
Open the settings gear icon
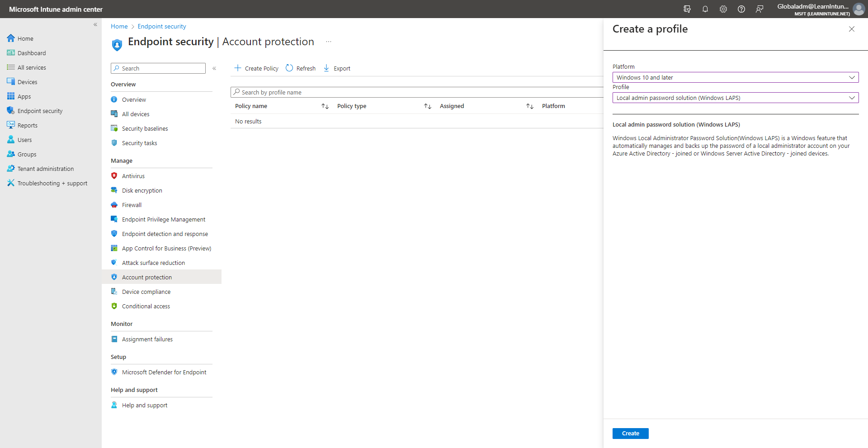point(723,9)
